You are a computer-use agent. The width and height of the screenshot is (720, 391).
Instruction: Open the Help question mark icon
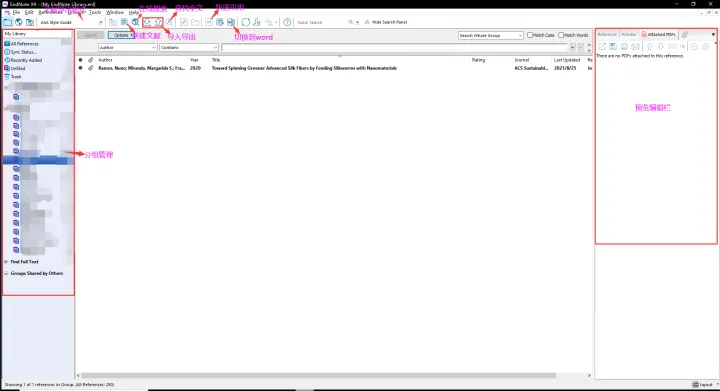[287, 22]
